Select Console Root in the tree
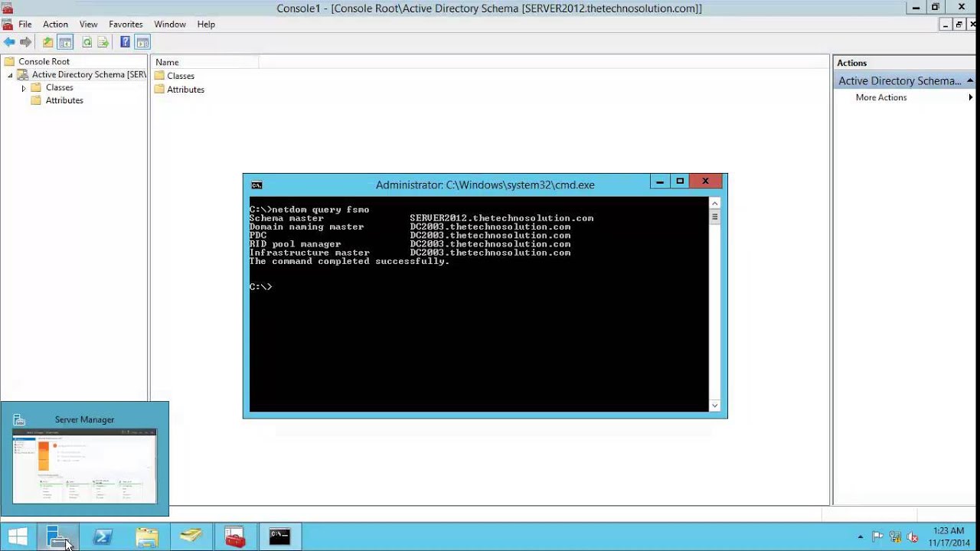 coord(44,61)
